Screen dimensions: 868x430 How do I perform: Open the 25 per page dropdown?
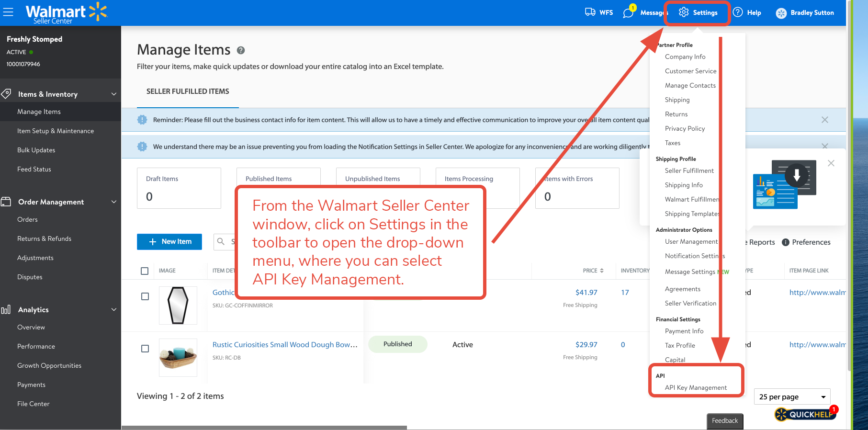coord(792,397)
